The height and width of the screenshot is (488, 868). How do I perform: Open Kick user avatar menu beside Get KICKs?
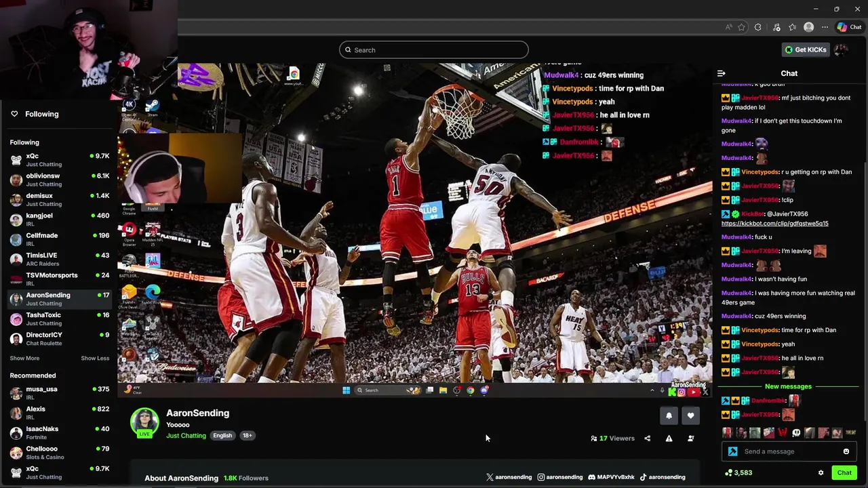coord(841,49)
